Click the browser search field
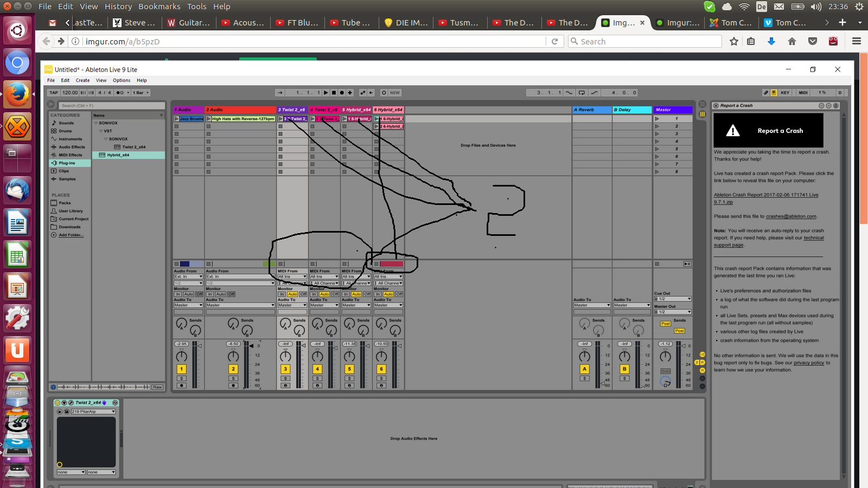 click(x=112, y=106)
